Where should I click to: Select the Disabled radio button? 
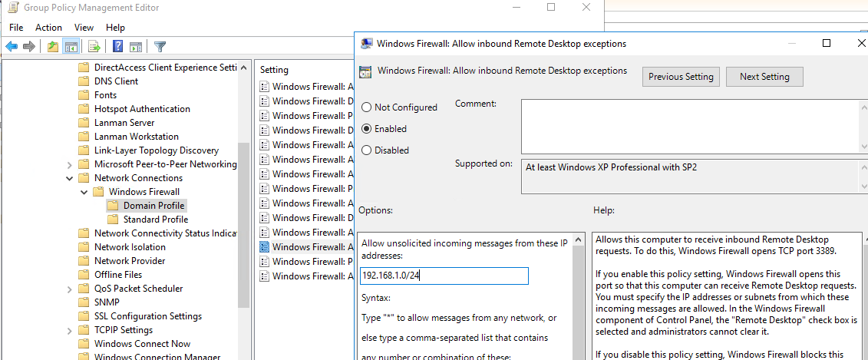(366, 150)
